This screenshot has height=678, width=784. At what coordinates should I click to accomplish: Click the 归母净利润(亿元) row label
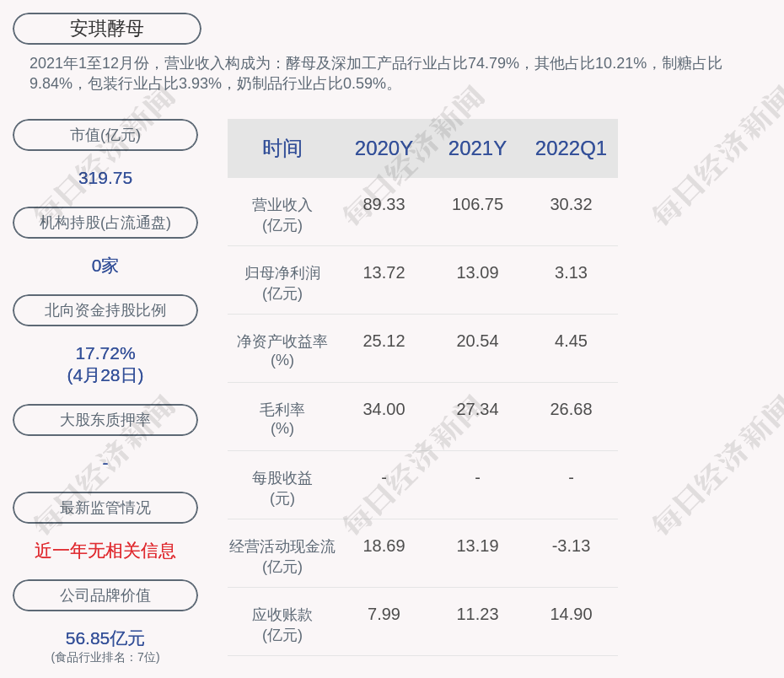click(x=282, y=283)
